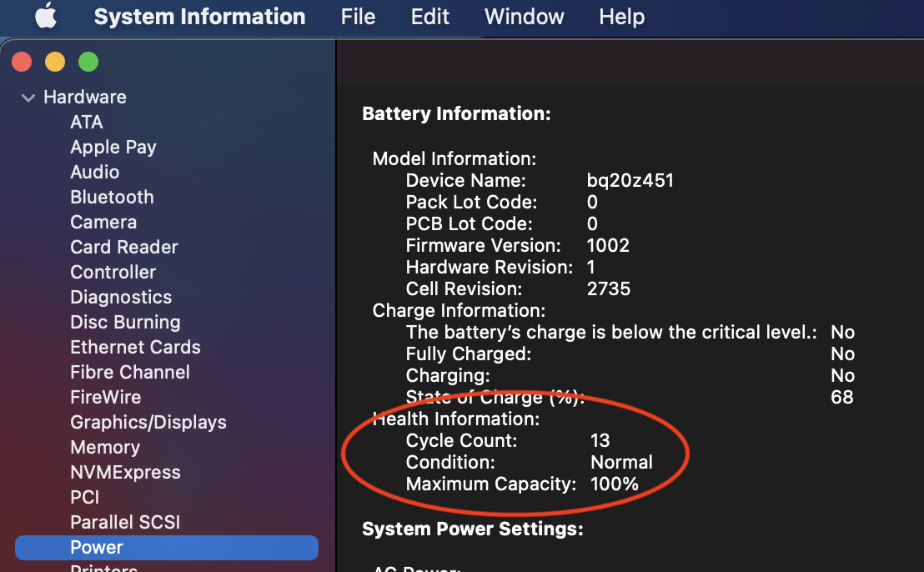Select ATA in the sidebar
This screenshot has width=924, height=572.
click(87, 123)
